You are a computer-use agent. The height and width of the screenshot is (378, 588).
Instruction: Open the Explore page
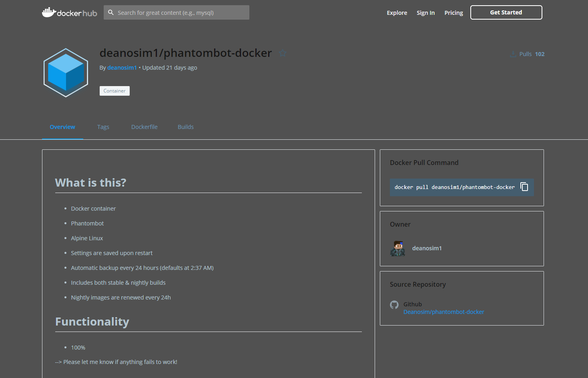397,13
